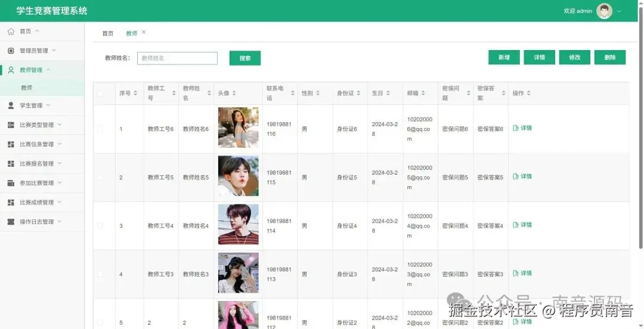Image resolution: width=644 pixels, height=329 pixels.
Task: Click the 学生管理 person icon
Action: tap(11, 105)
